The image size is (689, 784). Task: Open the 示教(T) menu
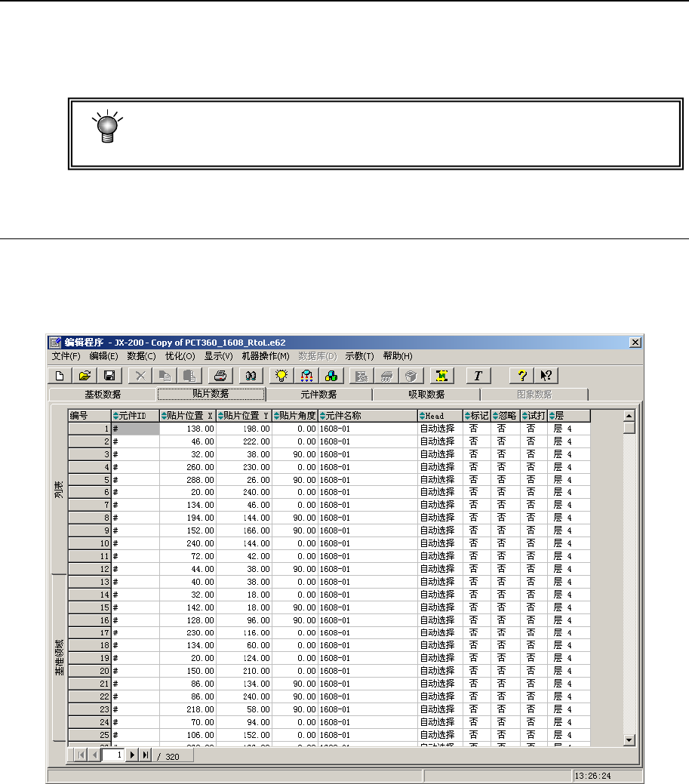click(x=359, y=356)
